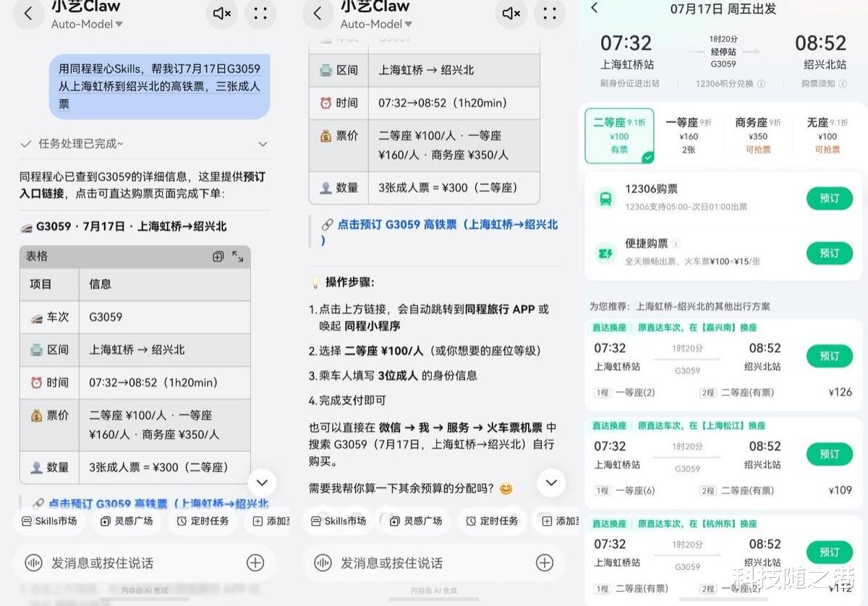Open Skills市场 chip in middle chat screen
The height and width of the screenshot is (606, 868).
click(x=339, y=521)
